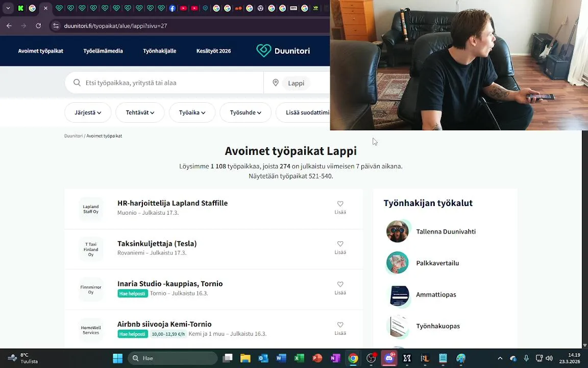Click Hae helposti badge on Inaria listing
588x368 pixels.
[132, 293]
